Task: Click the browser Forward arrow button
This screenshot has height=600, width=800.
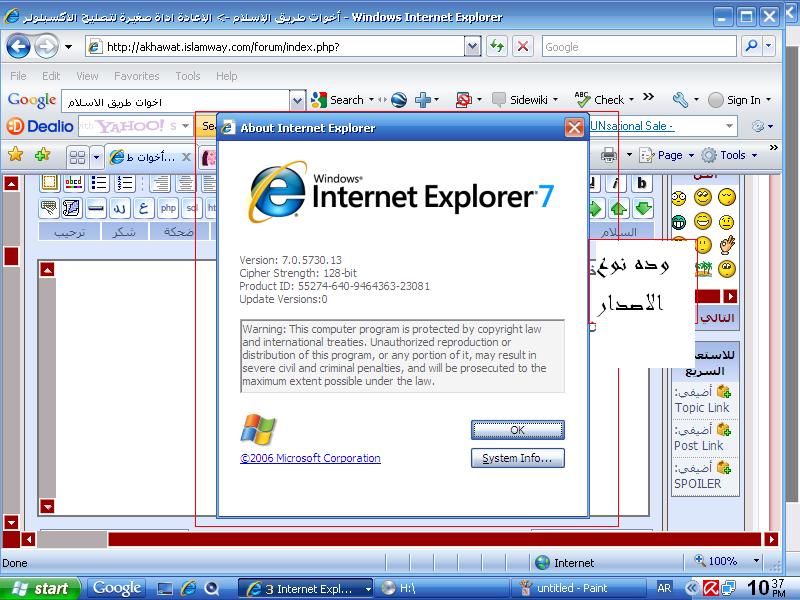Action: pos(47,47)
